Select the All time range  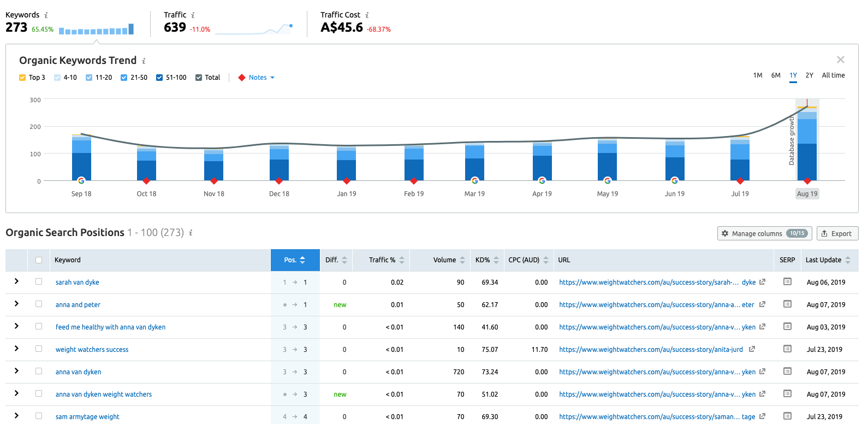(x=833, y=75)
